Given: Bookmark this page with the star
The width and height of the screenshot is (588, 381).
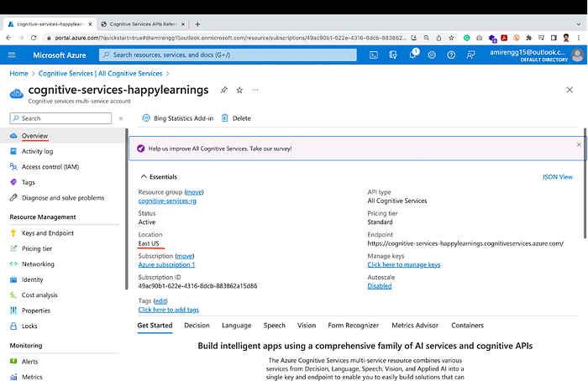Looking at the screenshot, I should 451,38.
